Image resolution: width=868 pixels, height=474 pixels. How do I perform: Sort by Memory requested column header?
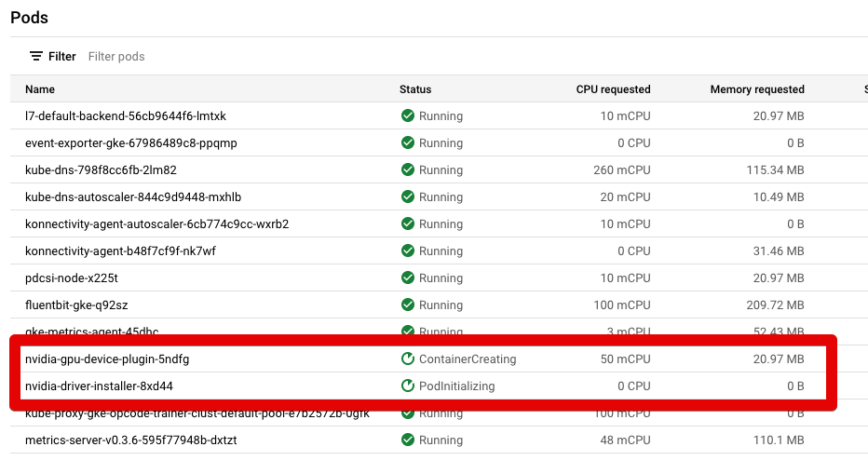tap(756, 89)
